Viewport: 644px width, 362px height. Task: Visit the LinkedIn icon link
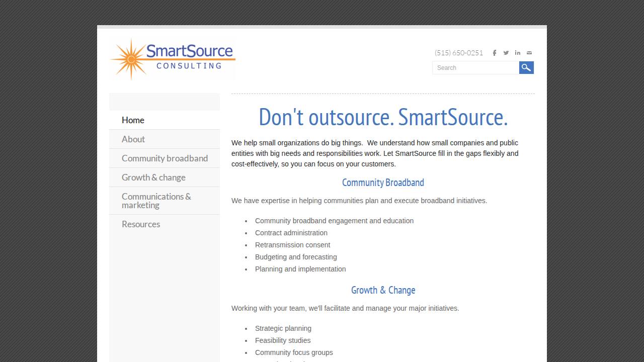(x=518, y=53)
